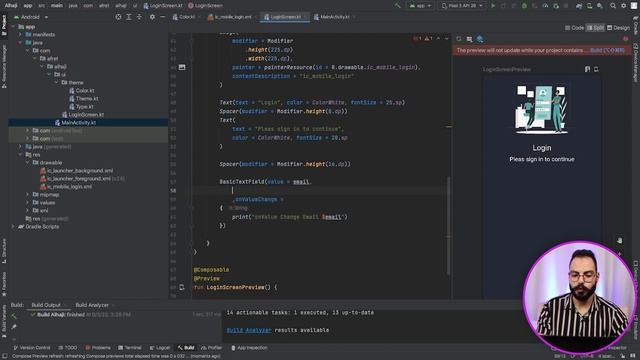Click the refresh icon in preview toolbar
Screen dimensions: 640x360
click(x=459, y=39)
